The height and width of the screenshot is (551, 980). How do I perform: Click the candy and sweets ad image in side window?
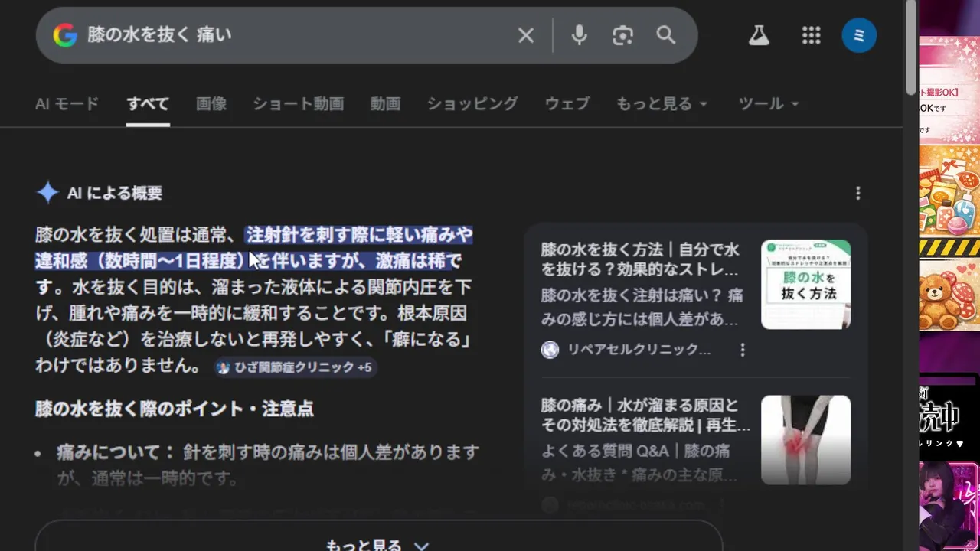(949, 191)
